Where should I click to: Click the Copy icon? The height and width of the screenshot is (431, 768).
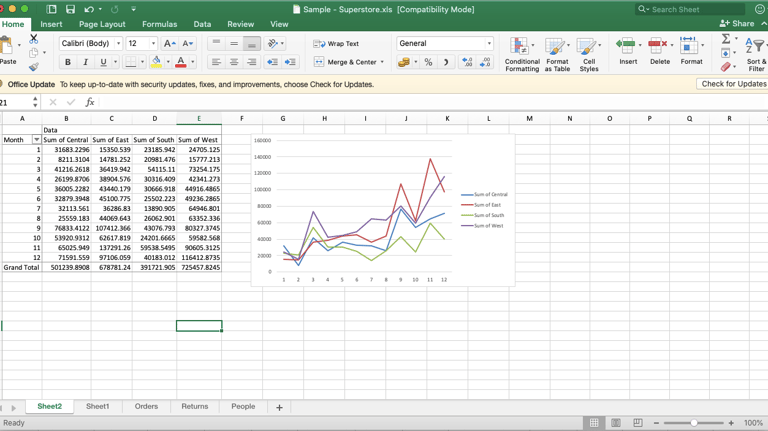tap(33, 52)
